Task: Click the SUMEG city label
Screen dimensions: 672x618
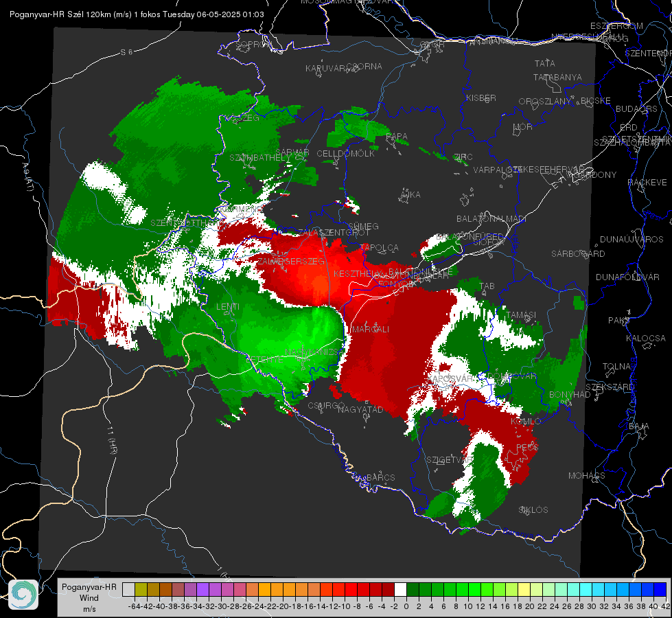Action: point(363,226)
